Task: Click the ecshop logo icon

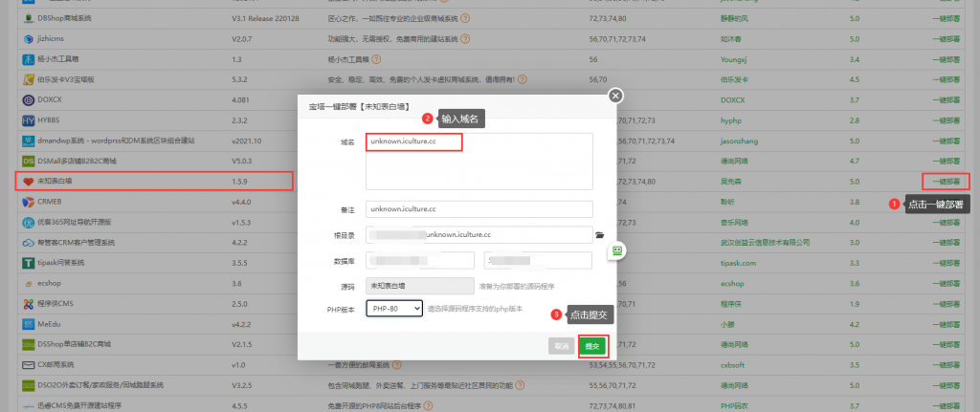Action: [x=28, y=283]
